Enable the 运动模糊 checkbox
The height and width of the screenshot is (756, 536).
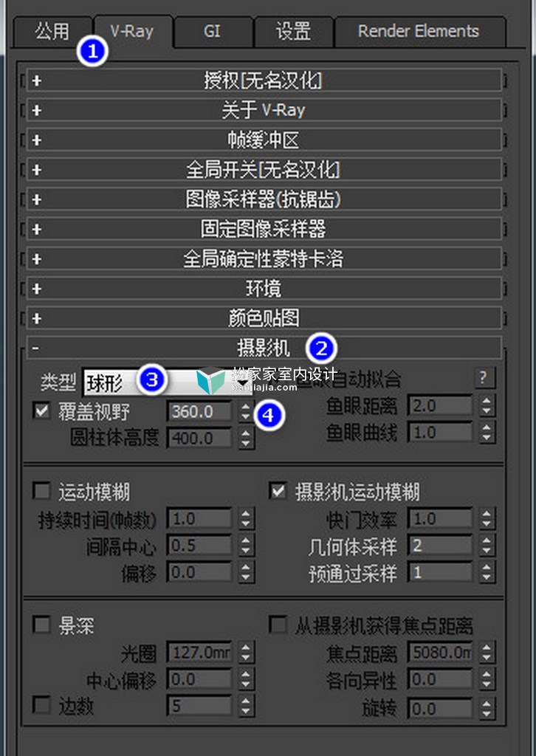click(41, 491)
